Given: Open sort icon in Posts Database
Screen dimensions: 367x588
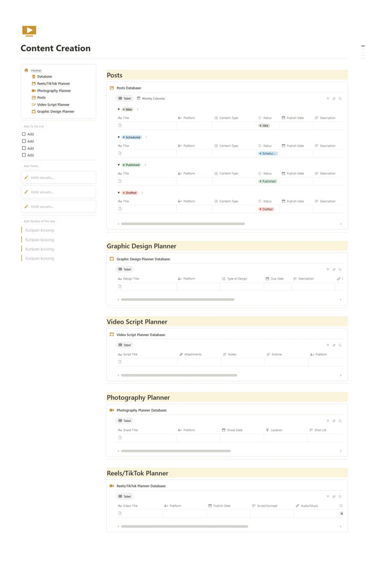Looking at the screenshot, I should (334, 98).
